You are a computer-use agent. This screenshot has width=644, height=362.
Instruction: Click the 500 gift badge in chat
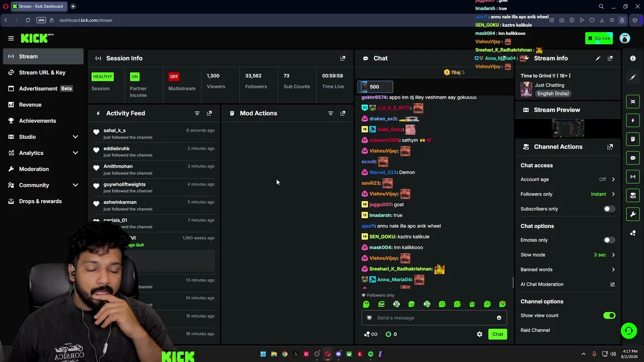375,87
